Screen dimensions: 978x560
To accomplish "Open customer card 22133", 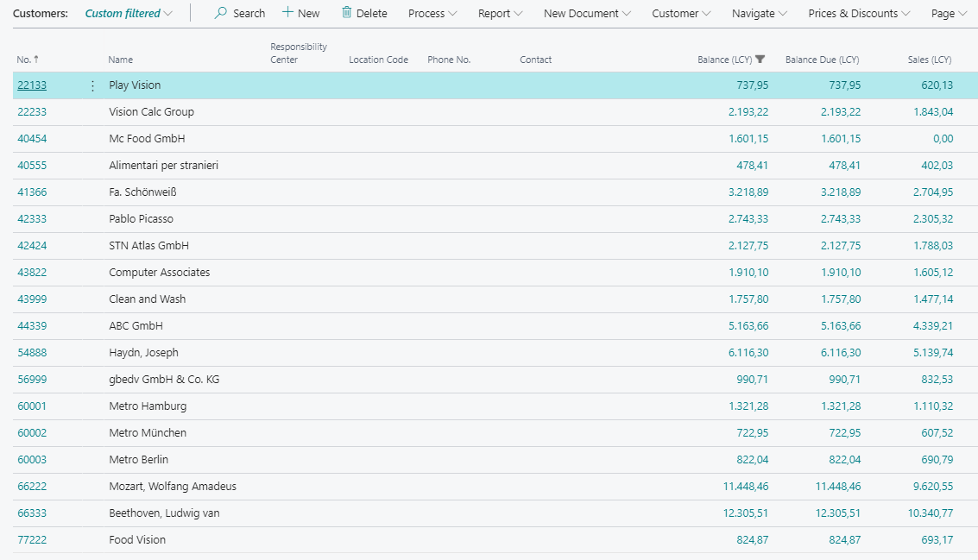I will coord(32,85).
